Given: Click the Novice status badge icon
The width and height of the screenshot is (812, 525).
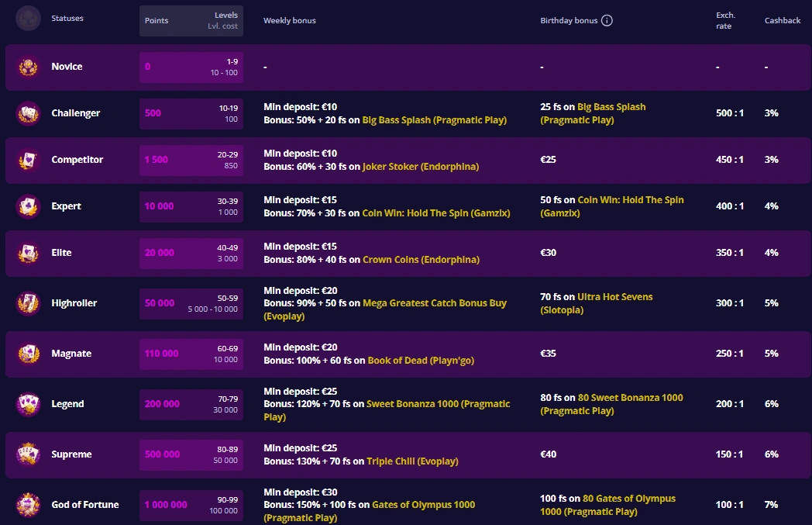Looking at the screenshot, I should point(29,67).
